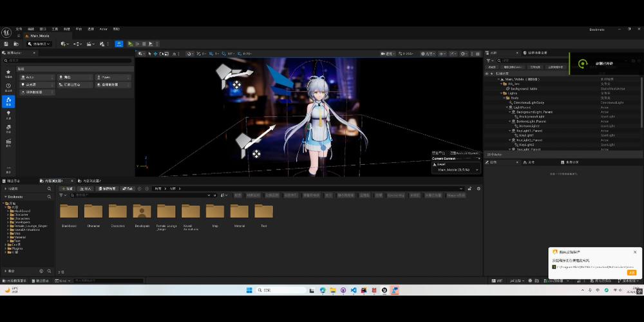Open the Main_Mobile level dropdown
The width and height of the screenshot is (644, 322).
coord(456,169)
